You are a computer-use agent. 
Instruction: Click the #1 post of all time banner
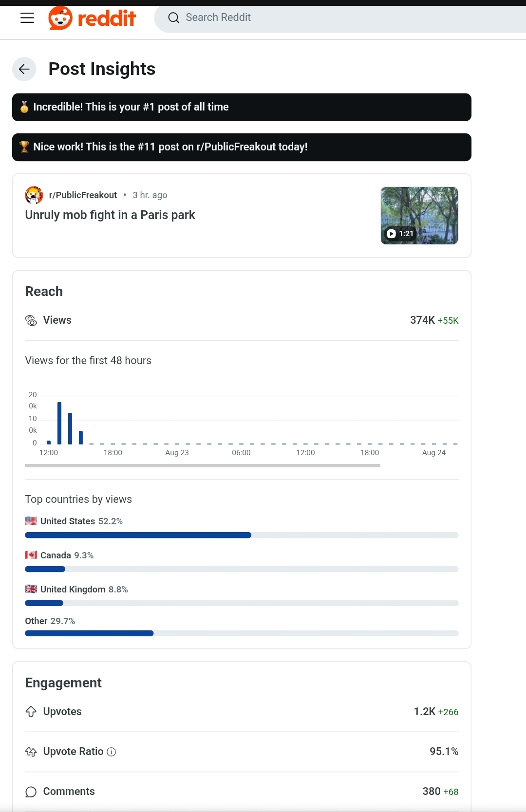242,107
